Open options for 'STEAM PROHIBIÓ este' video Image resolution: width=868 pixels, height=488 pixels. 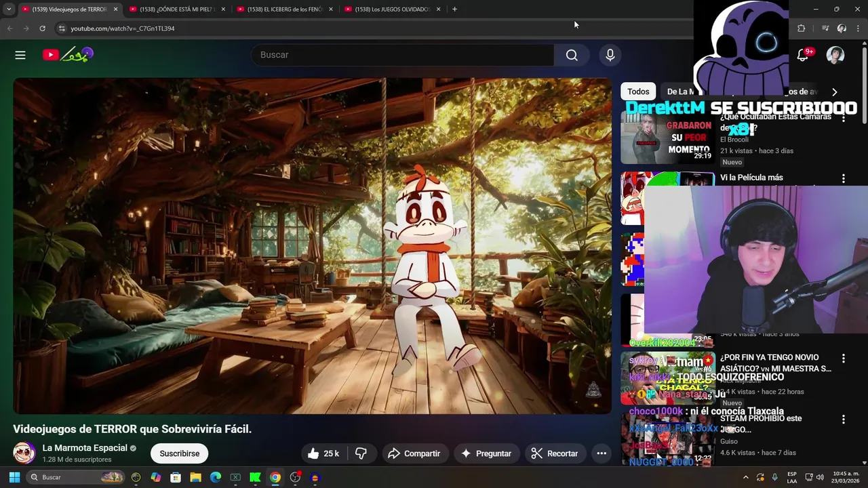pyautogui.click(x=844, y=420)
